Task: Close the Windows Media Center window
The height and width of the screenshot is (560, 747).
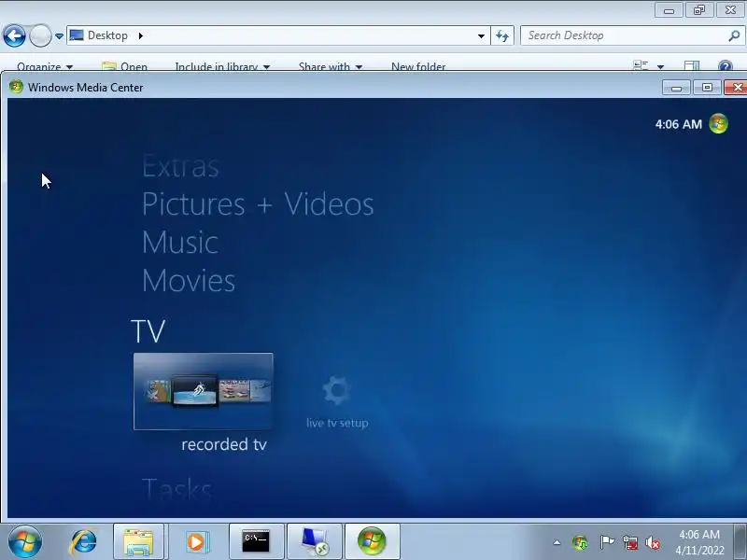Action: point(737,88)
